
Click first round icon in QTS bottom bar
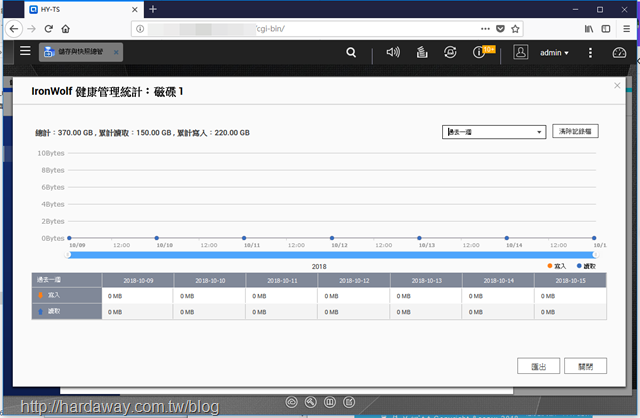pos(291,402)
